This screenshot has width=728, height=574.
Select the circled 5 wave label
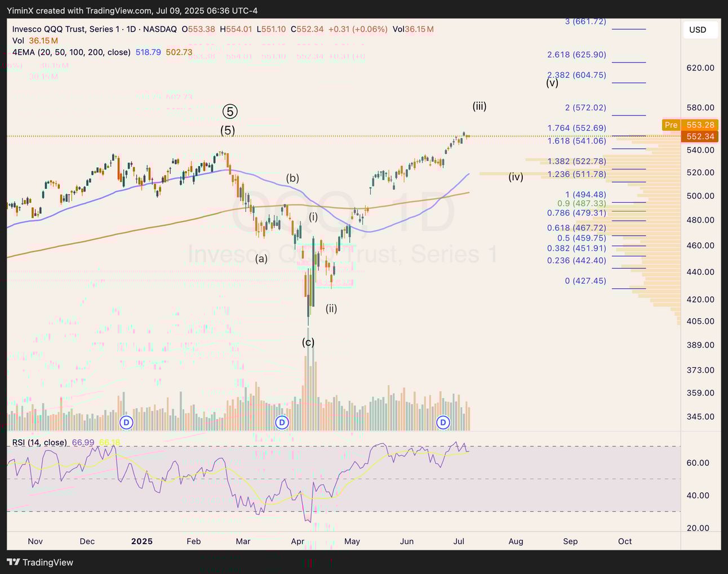(229, 112)
